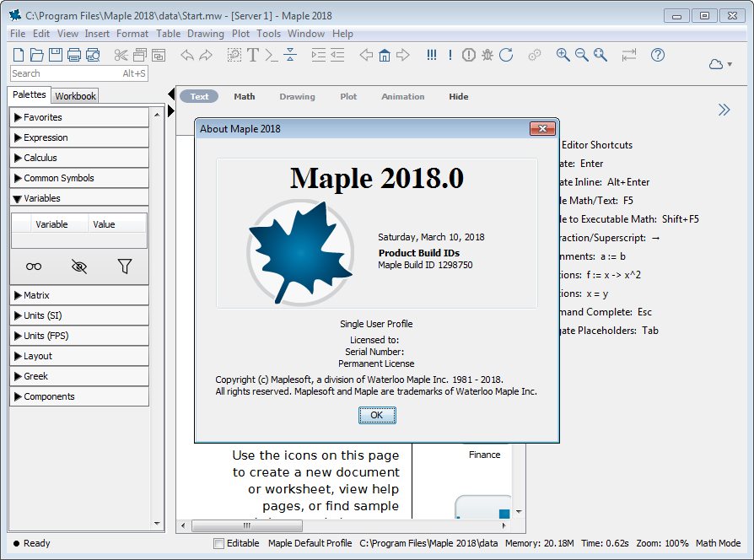This screenshot has width=754, height=560.
Task: Outdent the section using the outdent icon
Action: 337,55
